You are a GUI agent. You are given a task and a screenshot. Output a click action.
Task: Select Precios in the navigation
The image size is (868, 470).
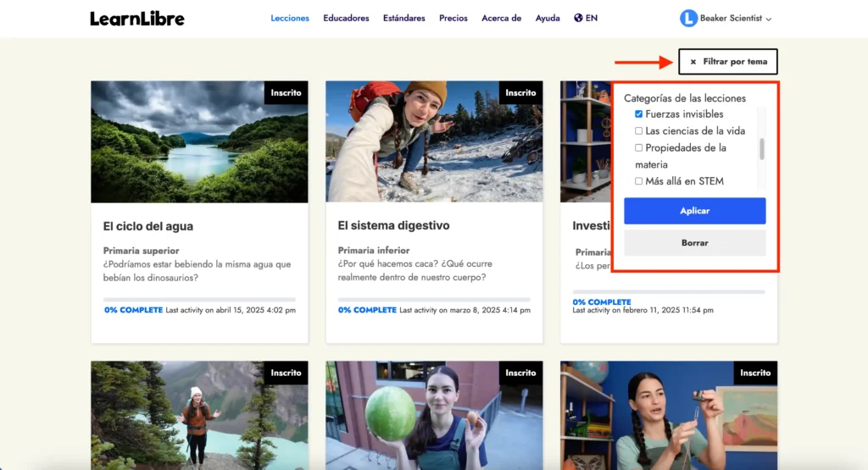453,19
